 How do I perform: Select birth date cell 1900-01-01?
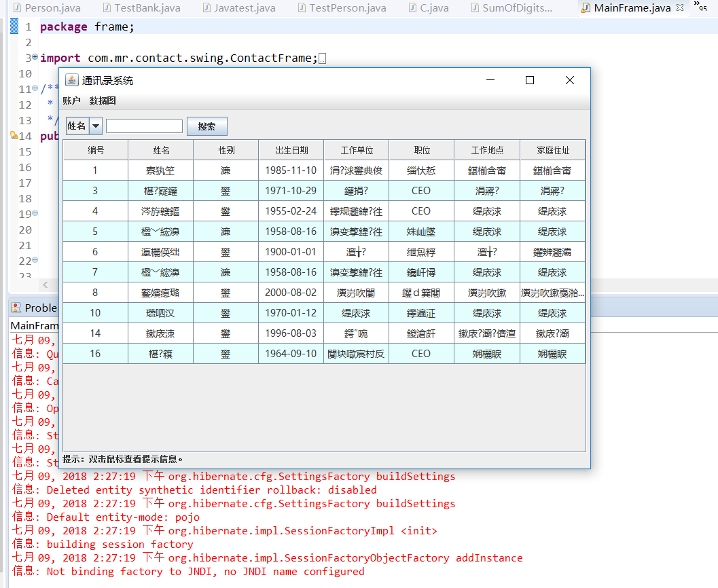[x=291, y=252]
